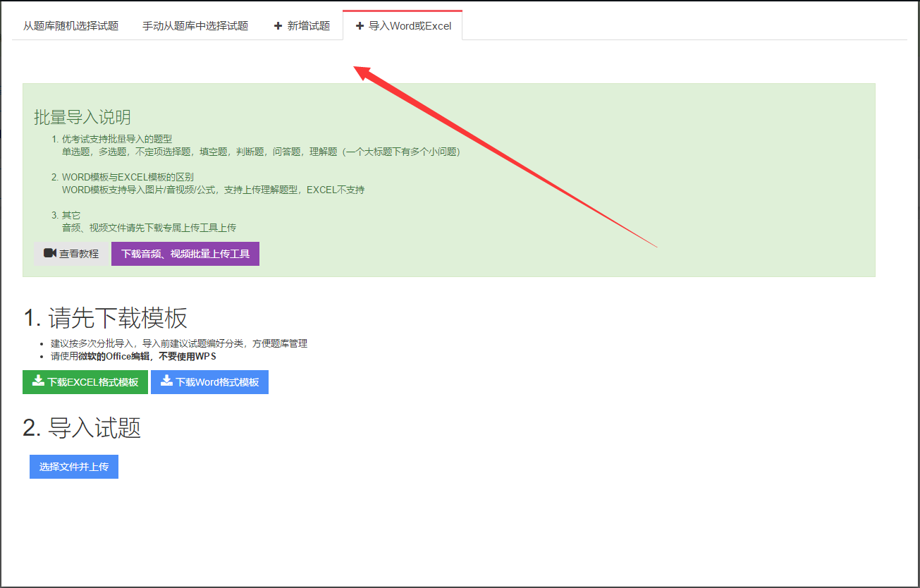Click download icon on Word template button

166,381
